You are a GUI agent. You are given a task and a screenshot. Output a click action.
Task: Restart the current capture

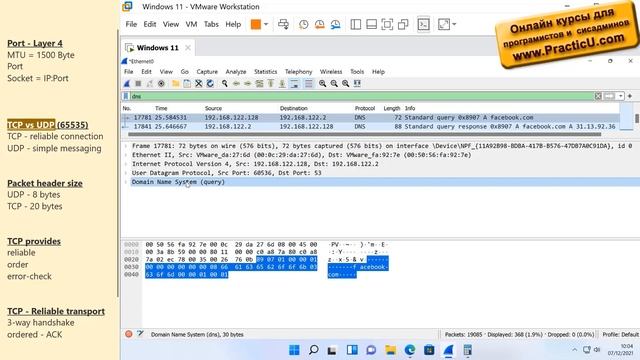(x=150, y=84)
